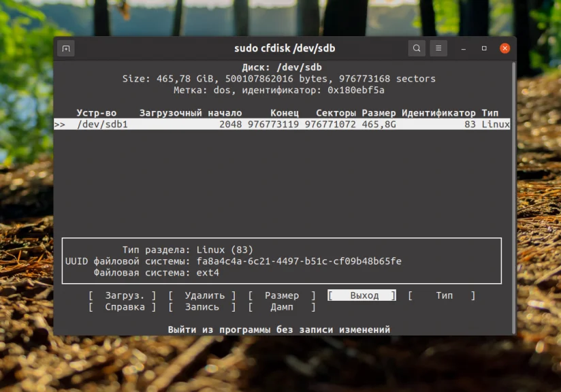Open a new terminal window icon
Viewport: 561px width, 392px height.
[x=65, y=48]
